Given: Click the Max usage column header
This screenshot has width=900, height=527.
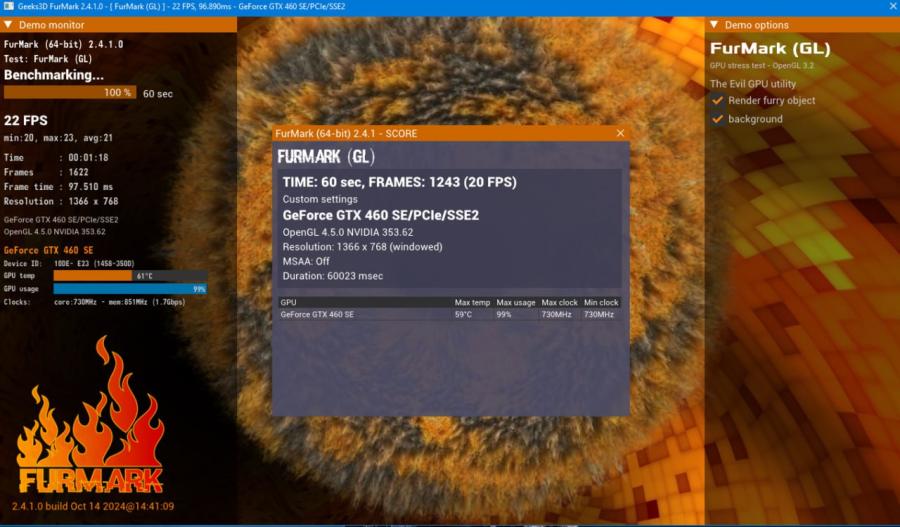Looking at the screenshot, I should pos(515,303).
